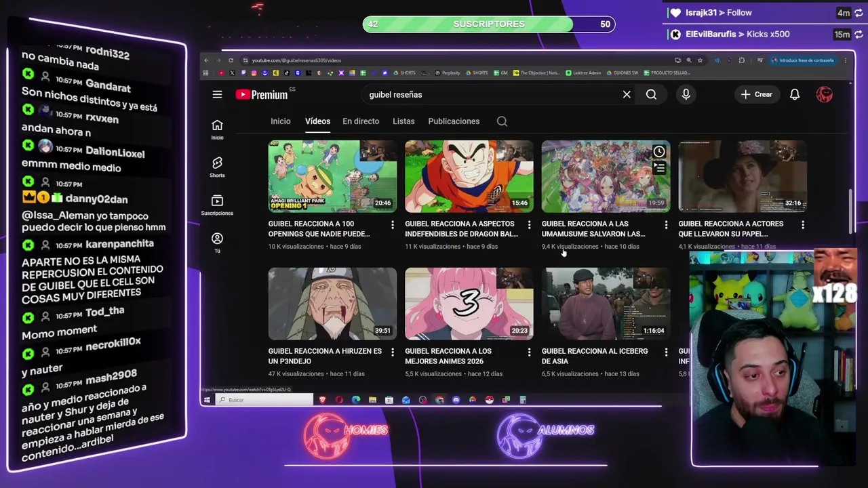
Task: Open Shorts in YouTube sidebar
Action: coord(217,167)
